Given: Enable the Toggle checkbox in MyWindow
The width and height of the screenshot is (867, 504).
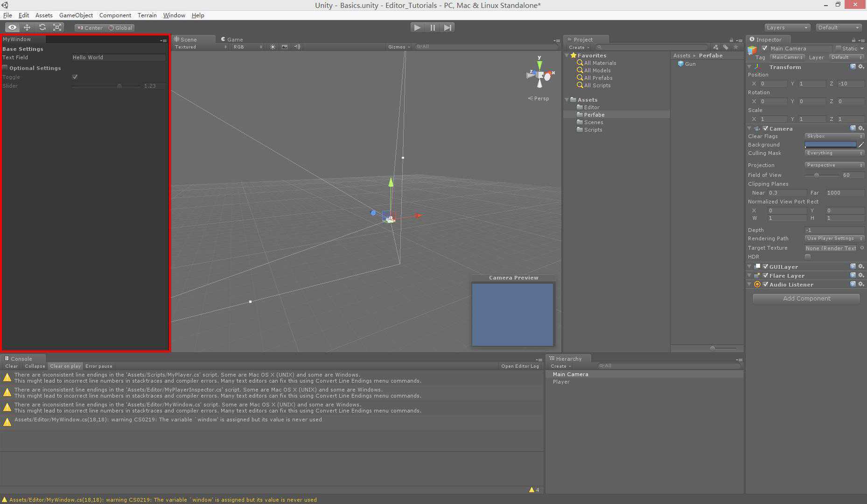Looking at the screenshot, I should click(x=75, y=77).
